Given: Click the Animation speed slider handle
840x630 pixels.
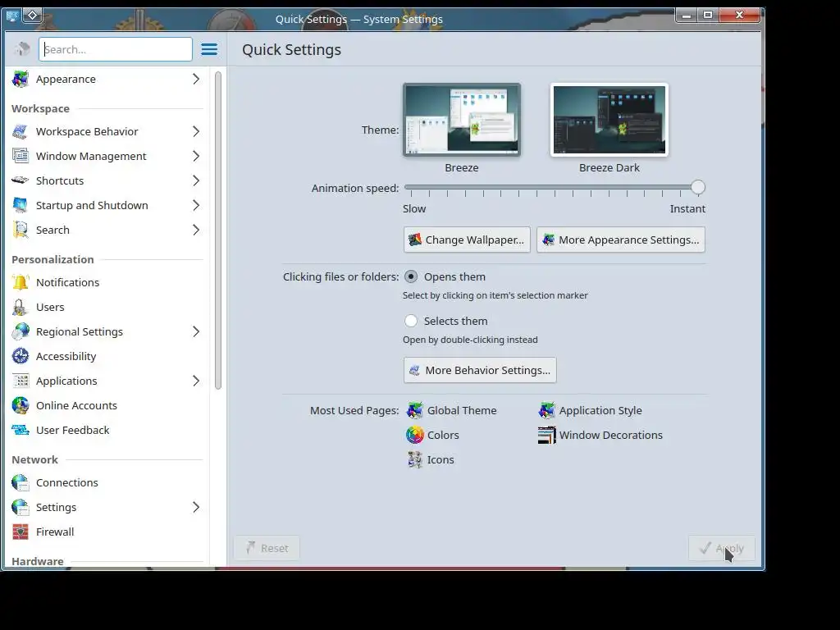Looking at the screenshot, I should click(697, 188).
